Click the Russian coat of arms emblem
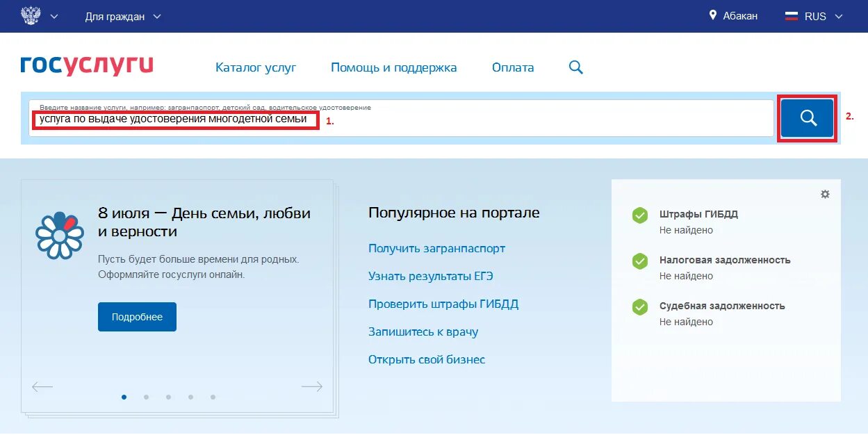868x435 pixels. [30, 16]
